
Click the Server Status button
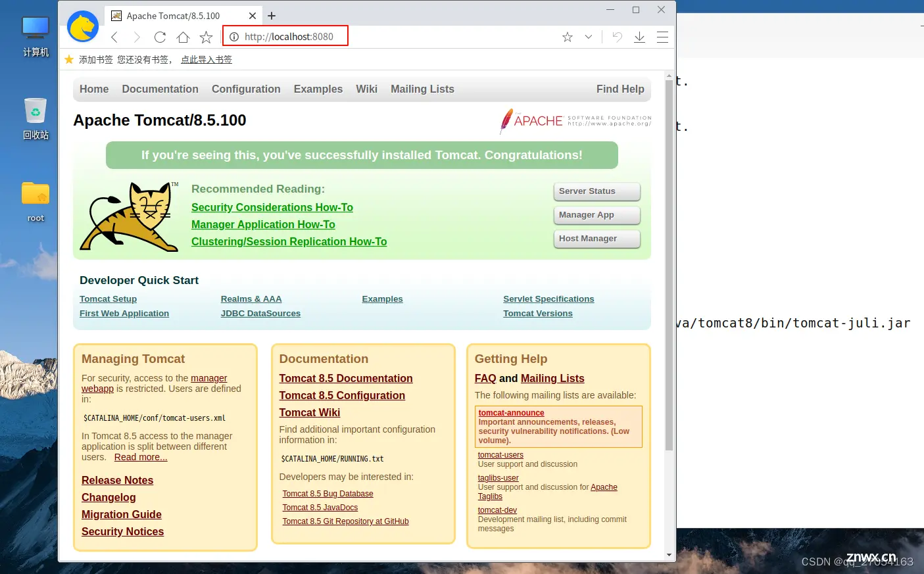[596, 191]
